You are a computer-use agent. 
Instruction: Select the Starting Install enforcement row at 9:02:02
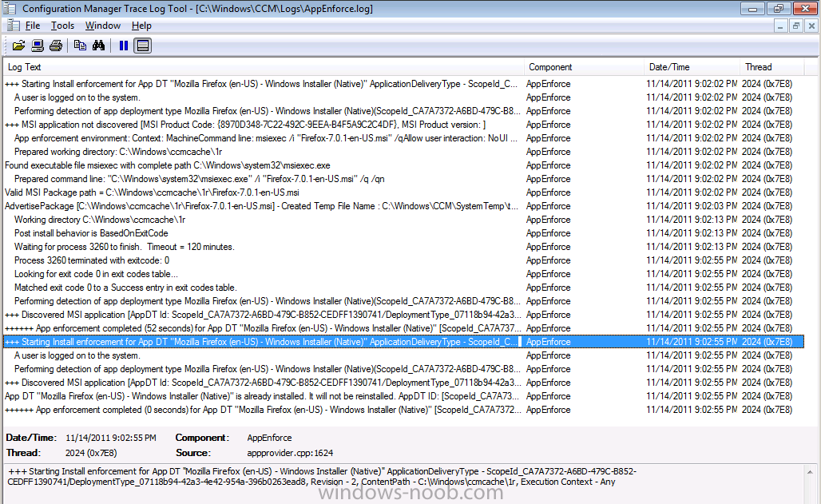403,84
